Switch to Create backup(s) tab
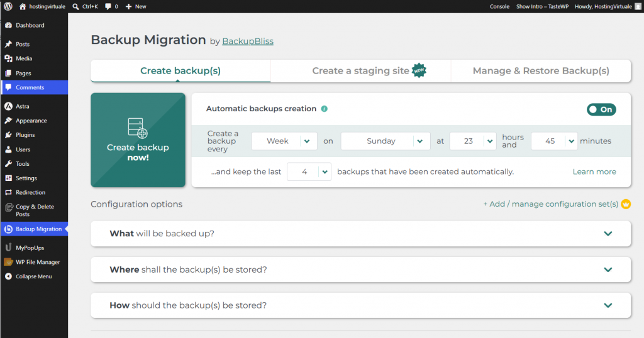This screenshot has height=338, width=644. (x=180, y=70)
